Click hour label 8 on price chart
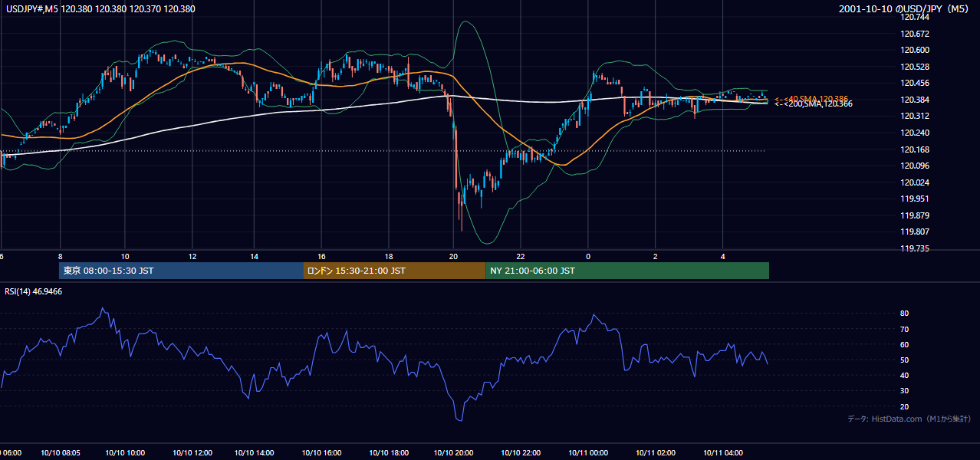980x460 pixels. pos(60,256)
